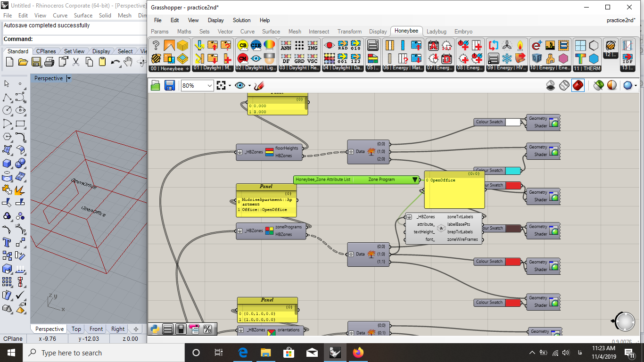
Task: Click the Python script icon on canvas
Action: pos(154,329)
